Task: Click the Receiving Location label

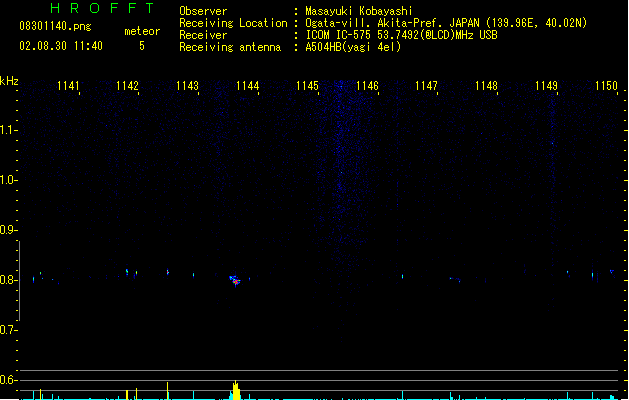Action: (233, 23)
